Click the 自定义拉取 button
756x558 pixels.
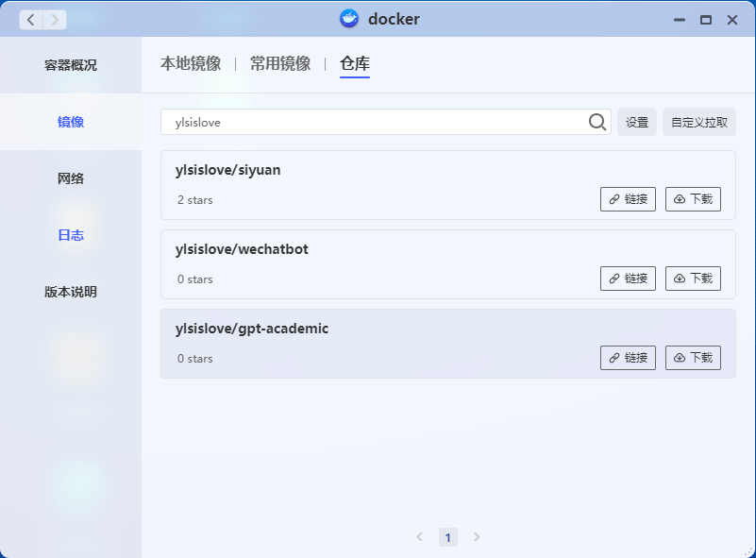[x=699, y=122]
